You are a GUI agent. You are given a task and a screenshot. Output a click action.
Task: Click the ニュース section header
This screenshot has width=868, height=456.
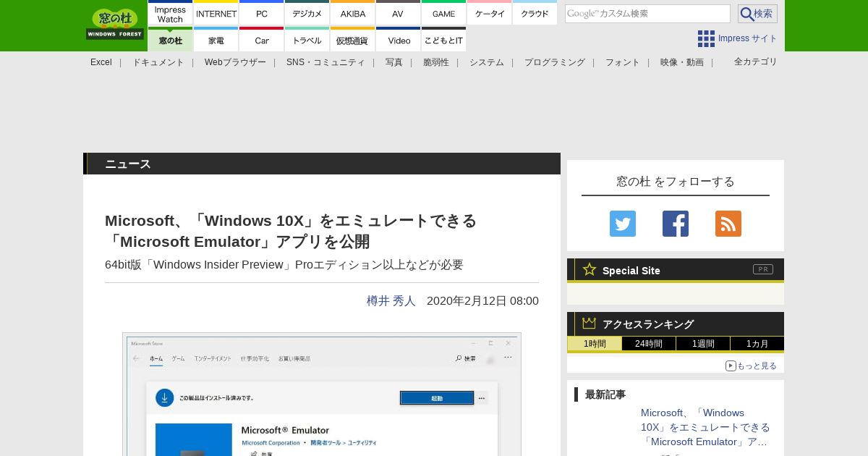point(322,164)
